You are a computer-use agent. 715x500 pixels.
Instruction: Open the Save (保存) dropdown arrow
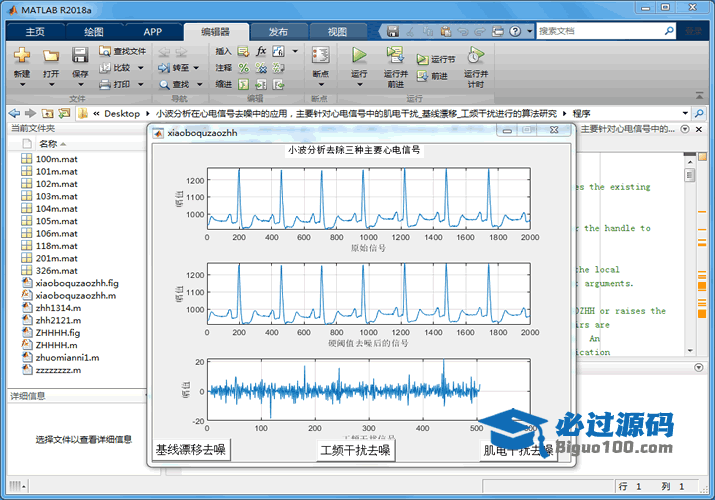click(80, 84)
